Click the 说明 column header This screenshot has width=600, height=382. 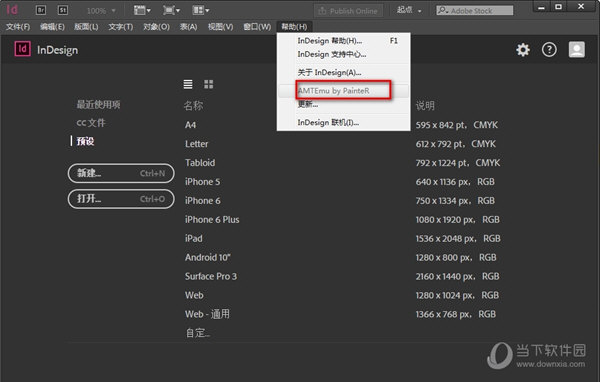point(425,106)
